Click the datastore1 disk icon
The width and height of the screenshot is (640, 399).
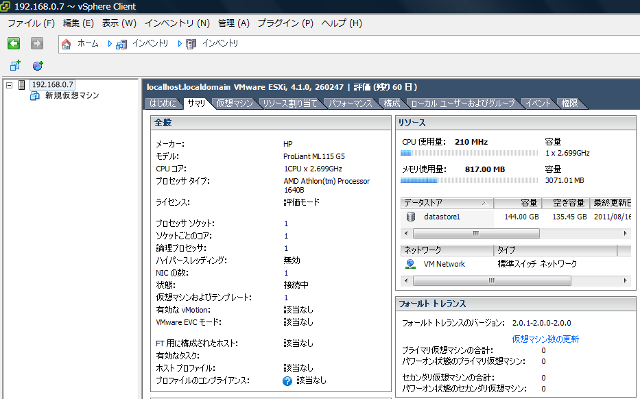[411, 217]
